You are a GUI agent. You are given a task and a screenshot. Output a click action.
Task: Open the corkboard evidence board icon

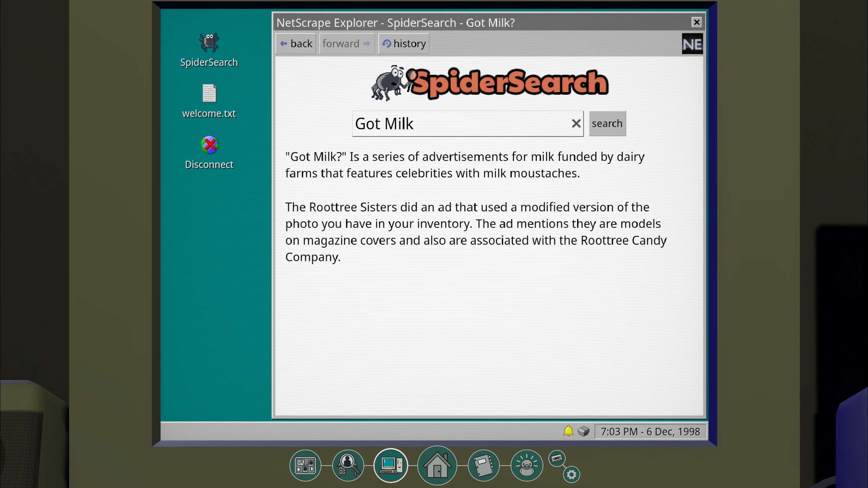coord(305,465)
